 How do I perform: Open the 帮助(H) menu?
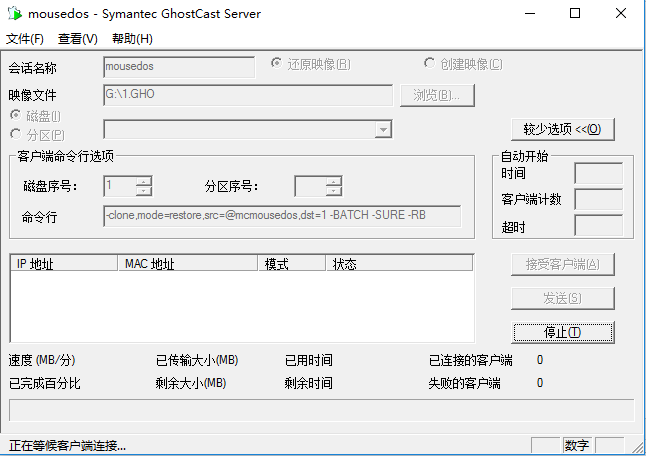pos(132,39)
